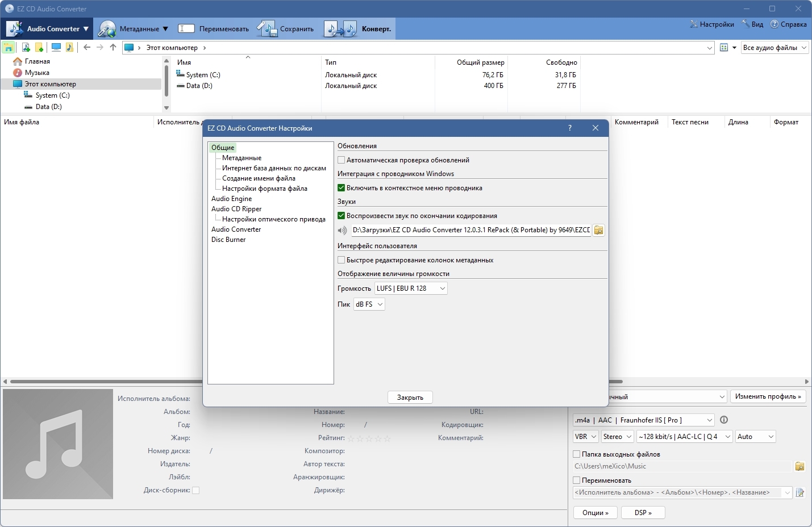Image resolution: width=812 pixels, height=527 pixels.
Task: Open Настройки in the top-right menu
Action: click(x=712, y=24)
